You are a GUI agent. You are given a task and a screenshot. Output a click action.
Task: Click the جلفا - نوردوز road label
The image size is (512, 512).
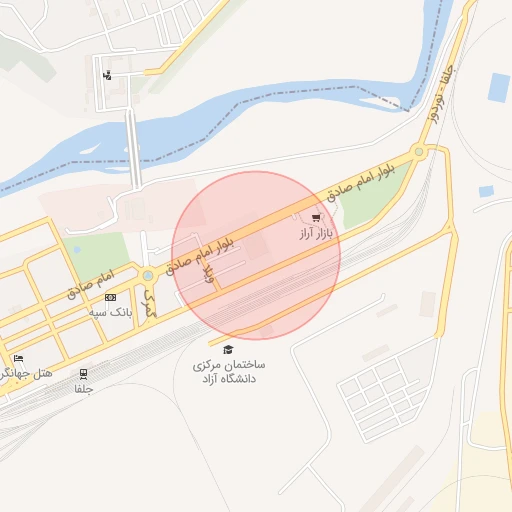(x=441, y=95)
